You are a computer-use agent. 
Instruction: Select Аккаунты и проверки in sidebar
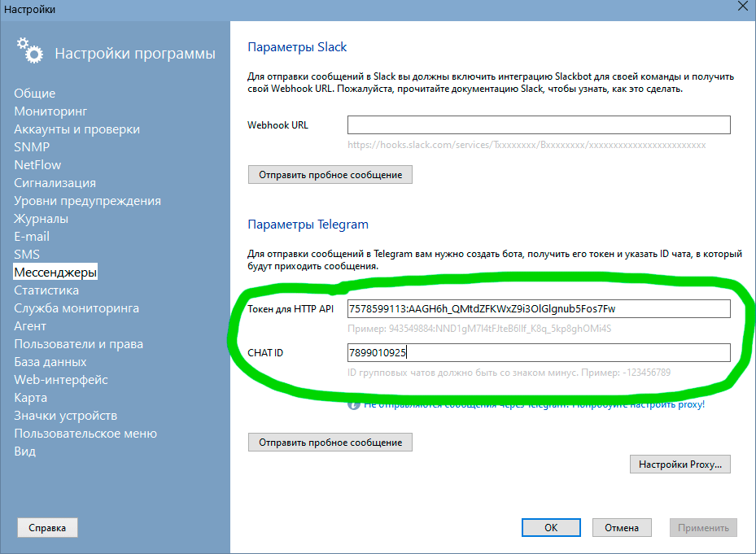(77, 129)
